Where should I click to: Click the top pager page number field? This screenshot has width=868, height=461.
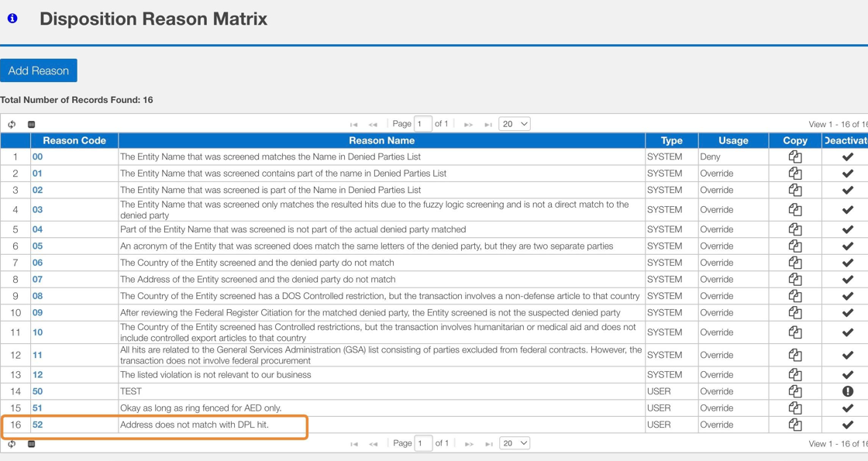coord(423,124)
